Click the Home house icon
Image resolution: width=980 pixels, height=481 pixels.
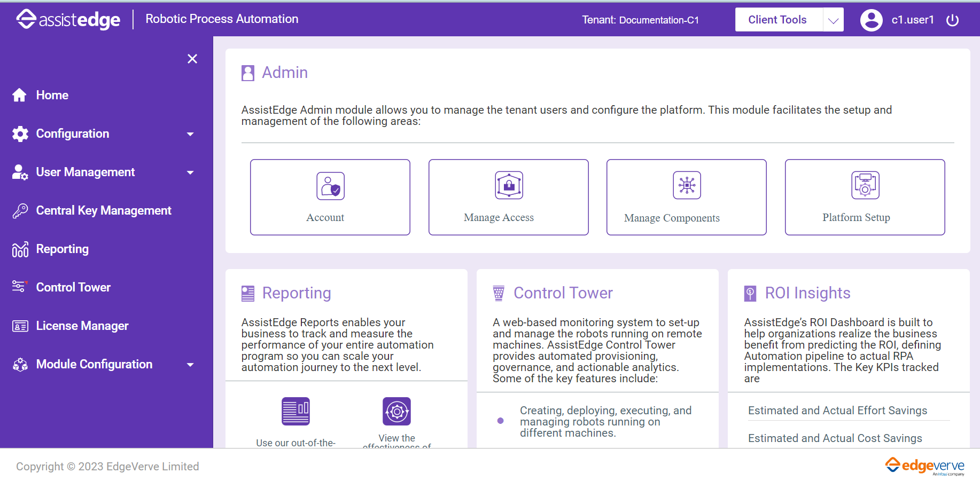[x=20, y=95]
